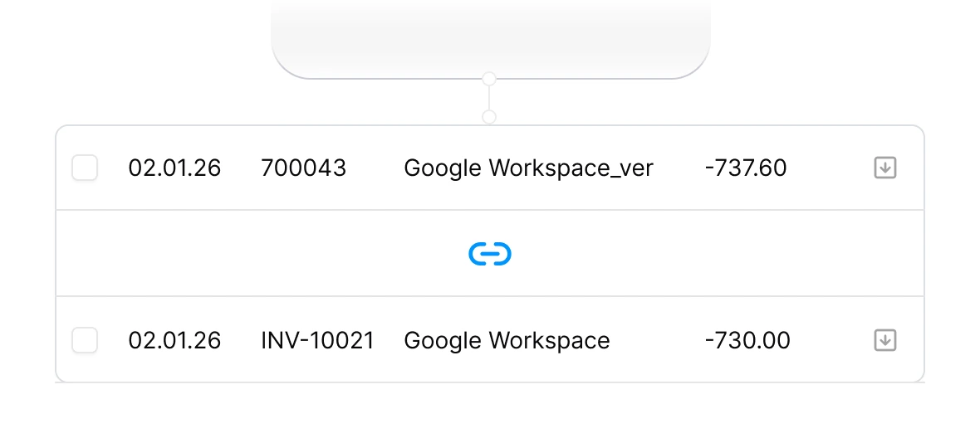Click the reference number 700043

303,168
